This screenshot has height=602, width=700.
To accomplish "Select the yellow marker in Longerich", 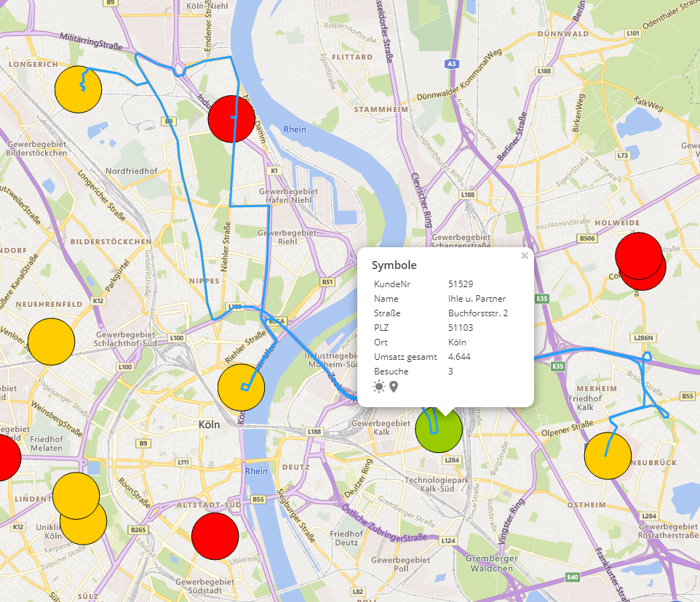I will (x=78, y=90).
